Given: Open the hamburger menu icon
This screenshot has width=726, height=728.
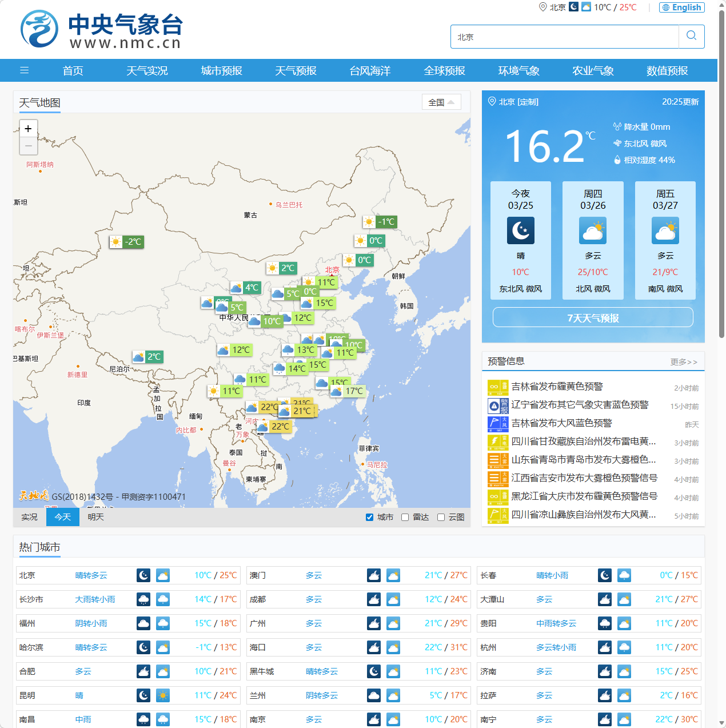Looking at the screenshot, I should [24, 70].
